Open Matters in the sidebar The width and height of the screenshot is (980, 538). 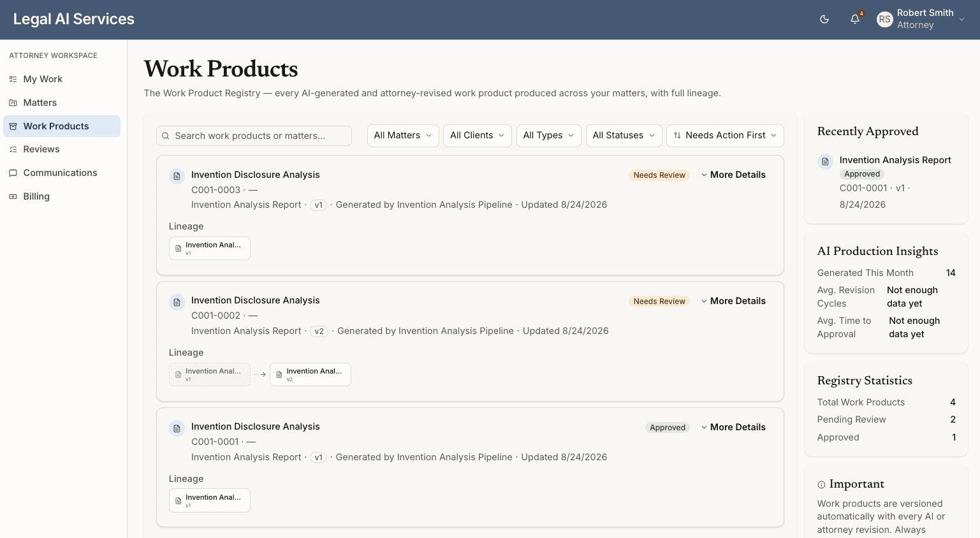click(x=62, y=103)
